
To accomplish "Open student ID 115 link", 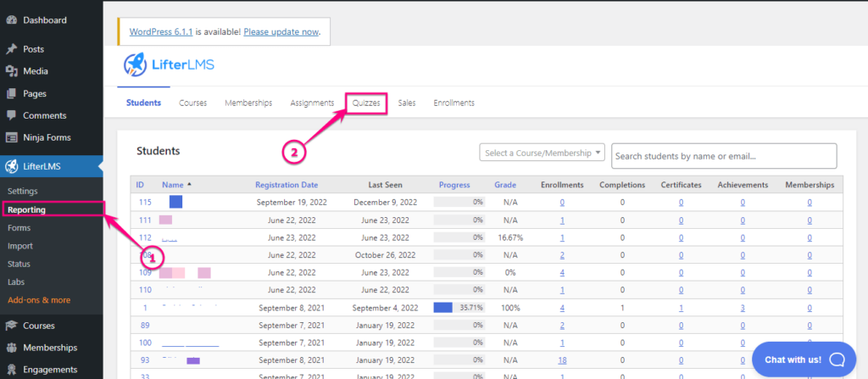I will [145, 203].
